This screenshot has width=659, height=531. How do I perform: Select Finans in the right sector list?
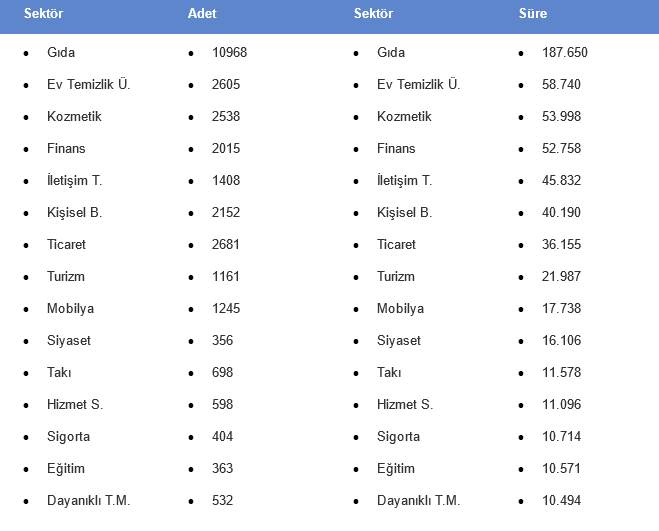click(x=396, y=148)
